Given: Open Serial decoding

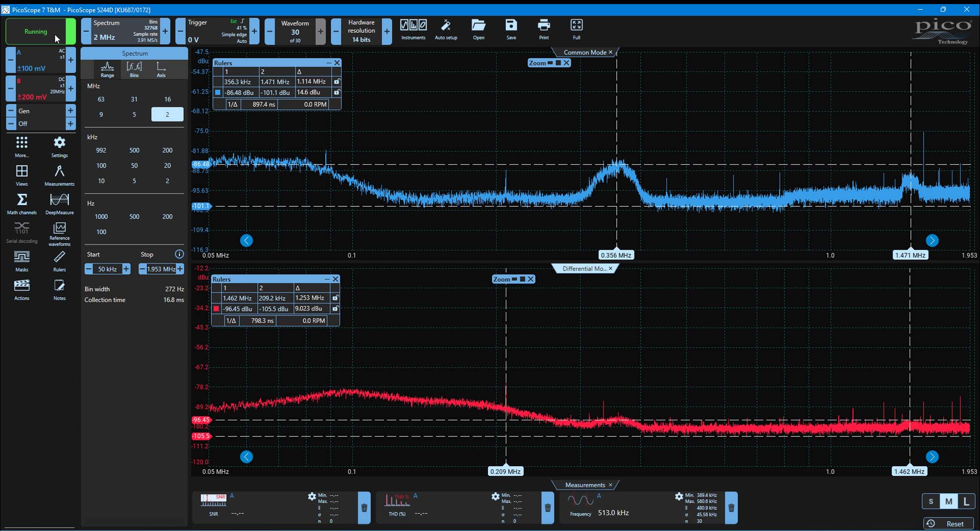Looking at the screenshot, I should click(x=21, y=232).
